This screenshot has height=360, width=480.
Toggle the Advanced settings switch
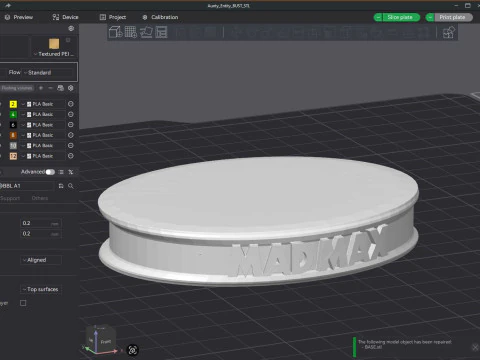click(50, 172)
